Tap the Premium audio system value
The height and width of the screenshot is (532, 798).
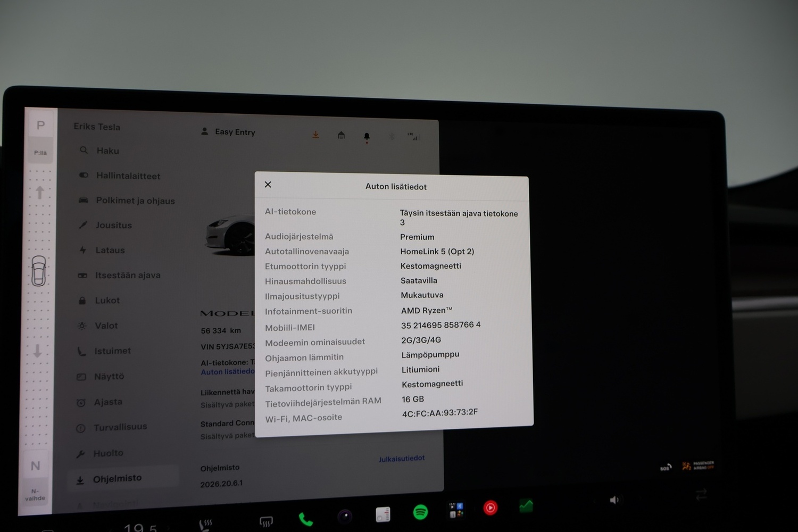[417, 237]
